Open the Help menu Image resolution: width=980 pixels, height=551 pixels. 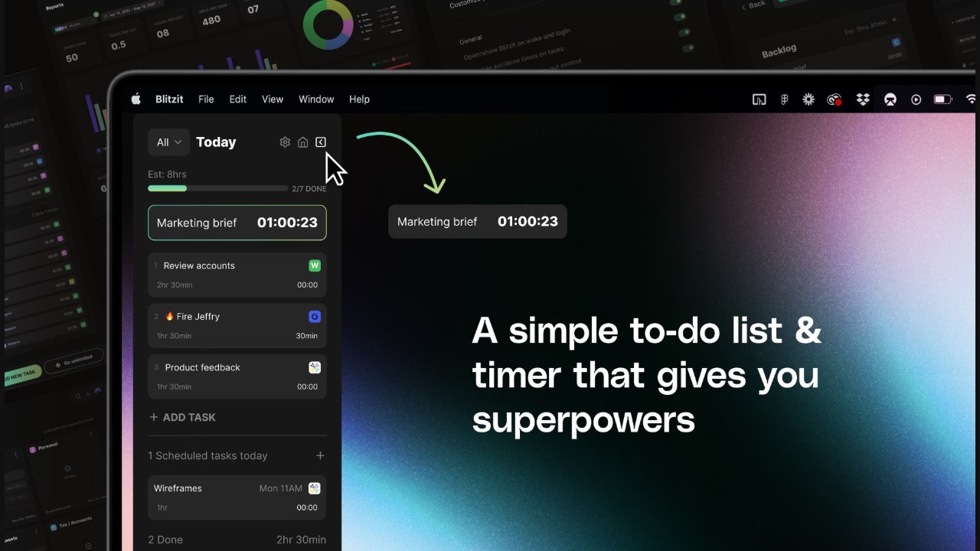[x=359, y=99]
